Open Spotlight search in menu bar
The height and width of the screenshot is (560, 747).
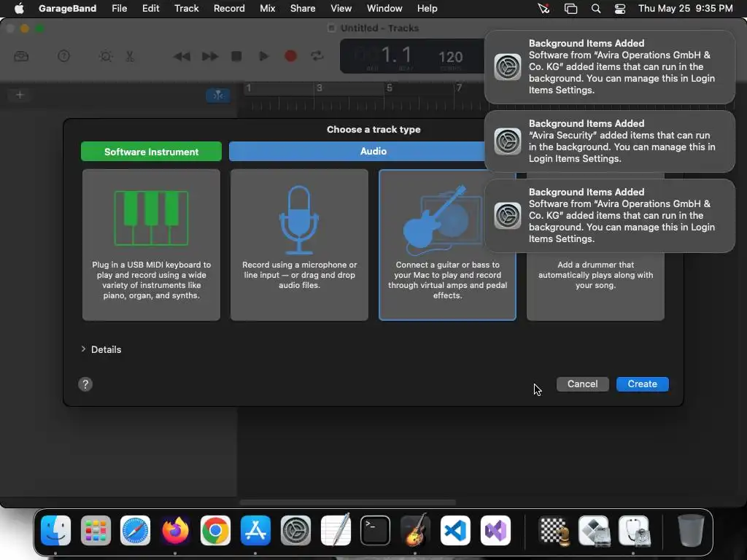pos(595,9)
